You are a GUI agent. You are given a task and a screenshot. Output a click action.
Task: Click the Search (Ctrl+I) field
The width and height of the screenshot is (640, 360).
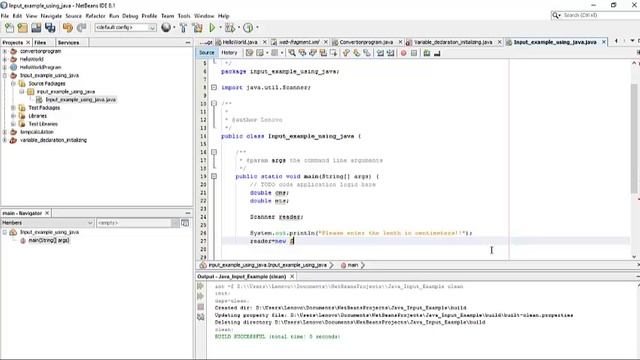pos(597,15)
